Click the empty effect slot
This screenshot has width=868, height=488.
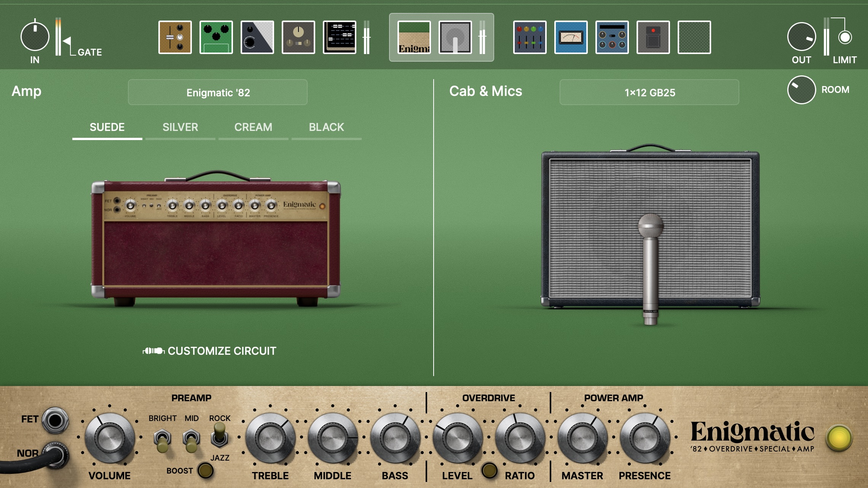click(x=694, y=37)
